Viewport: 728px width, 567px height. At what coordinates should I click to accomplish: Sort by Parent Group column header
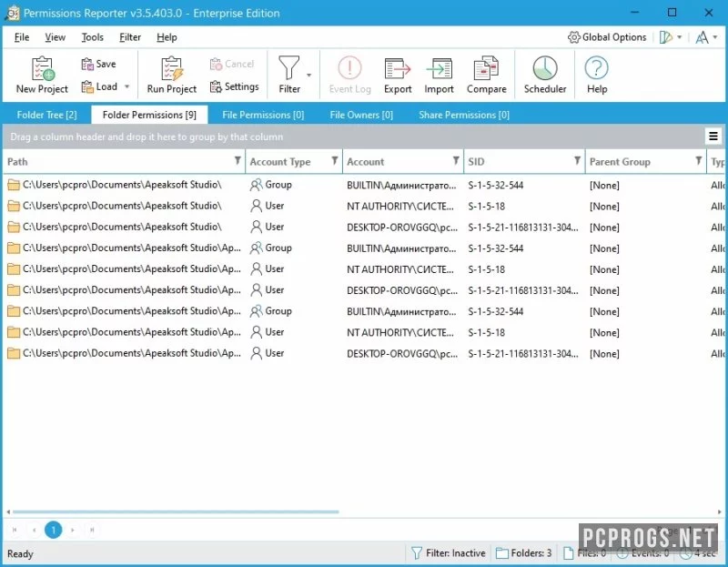[620, 162]
